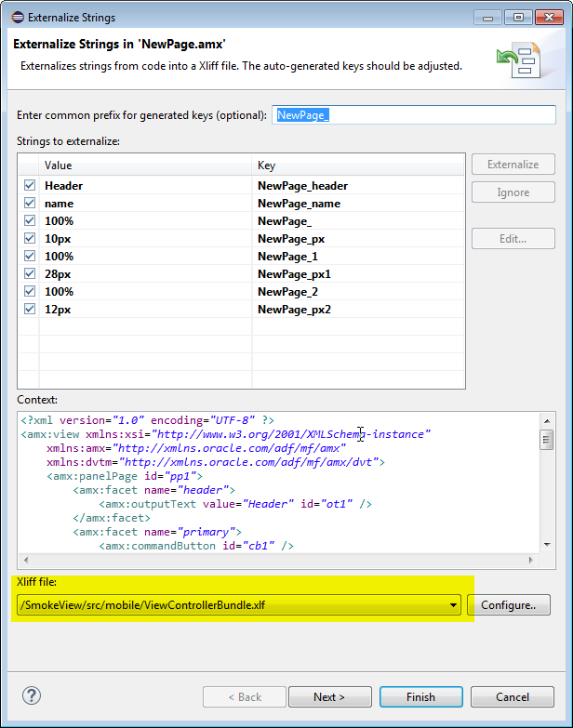Click context scrollbar down arrow
The width and height of the screenshot is (573, 728).
(x=547, y=545)
